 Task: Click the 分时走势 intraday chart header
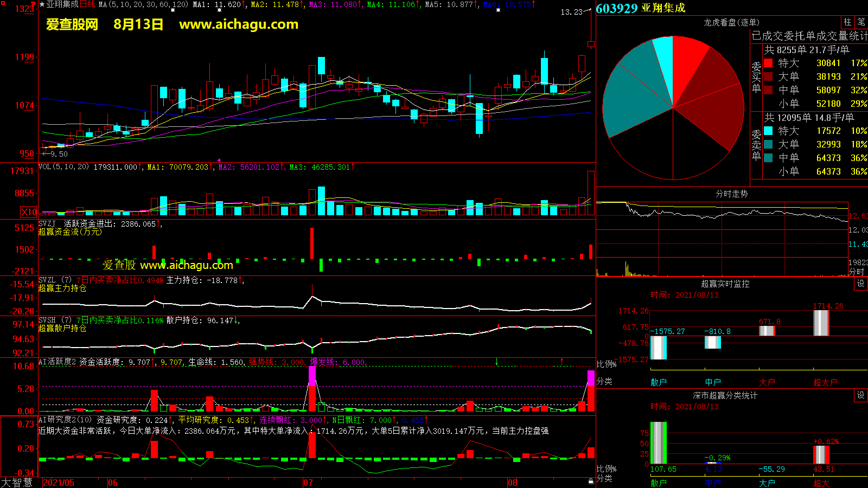point(731,194)
